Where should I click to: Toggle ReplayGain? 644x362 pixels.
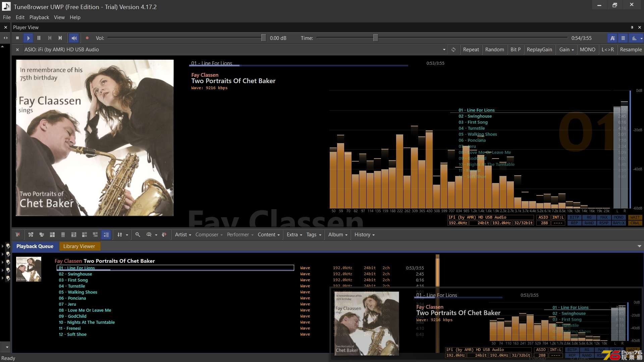pos(539,49)
